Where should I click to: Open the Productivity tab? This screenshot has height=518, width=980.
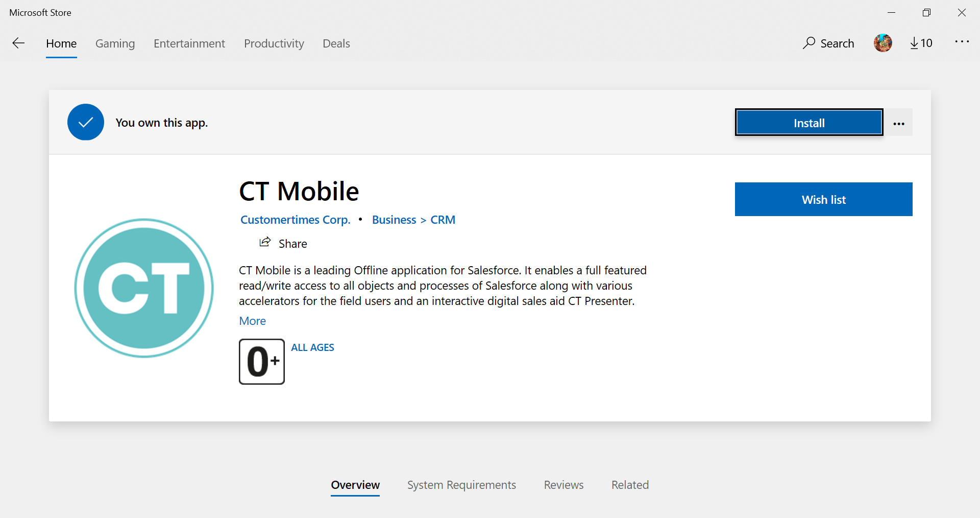coord(274,43)
